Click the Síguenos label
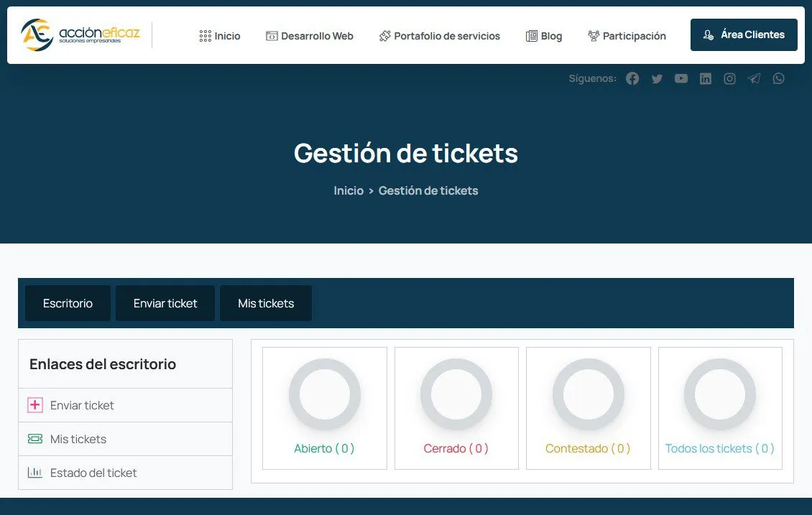The width and height of the screenshot is (812, 515). coord(592,79)
